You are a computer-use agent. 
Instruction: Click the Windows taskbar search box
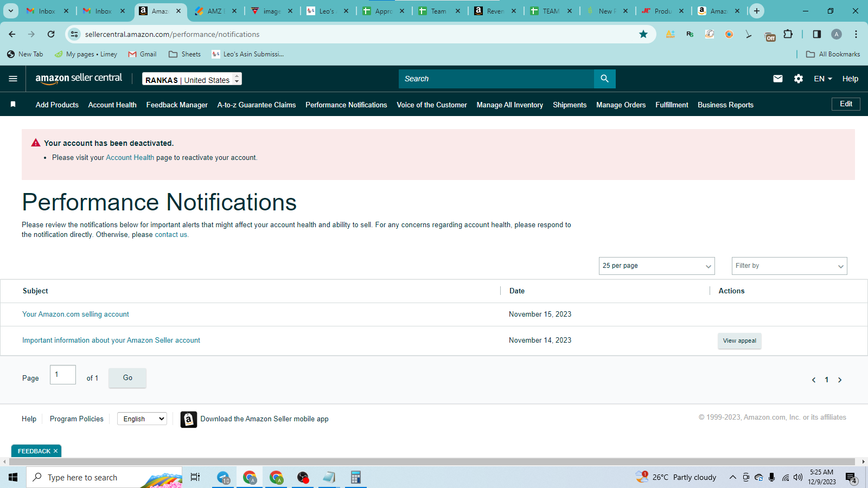tap(104, 477)
